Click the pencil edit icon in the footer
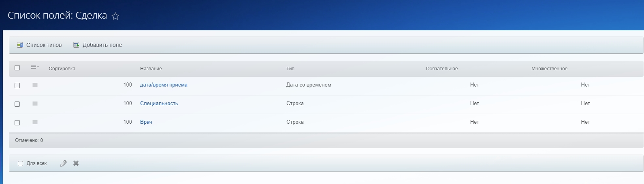The width and height of the screenshot is (644, 184). click(x=63, y=163)
